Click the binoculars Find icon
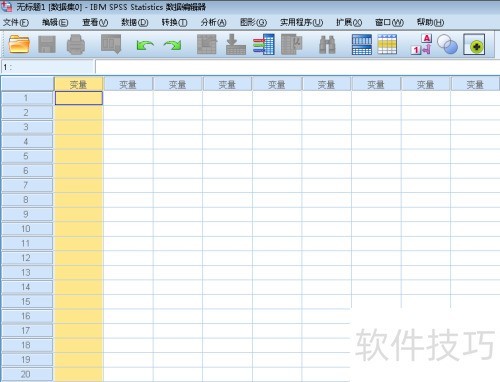This screenshot has width=500, height=382. tap(327, 45)
